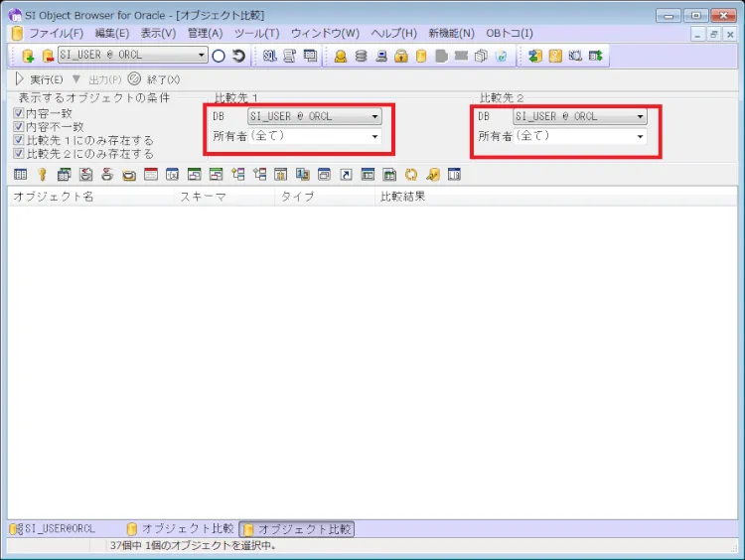Image resolution: width=745 pixels, height=560 pixels.
Task: Click the padlock lock-info icon
Action: point(401,56)
